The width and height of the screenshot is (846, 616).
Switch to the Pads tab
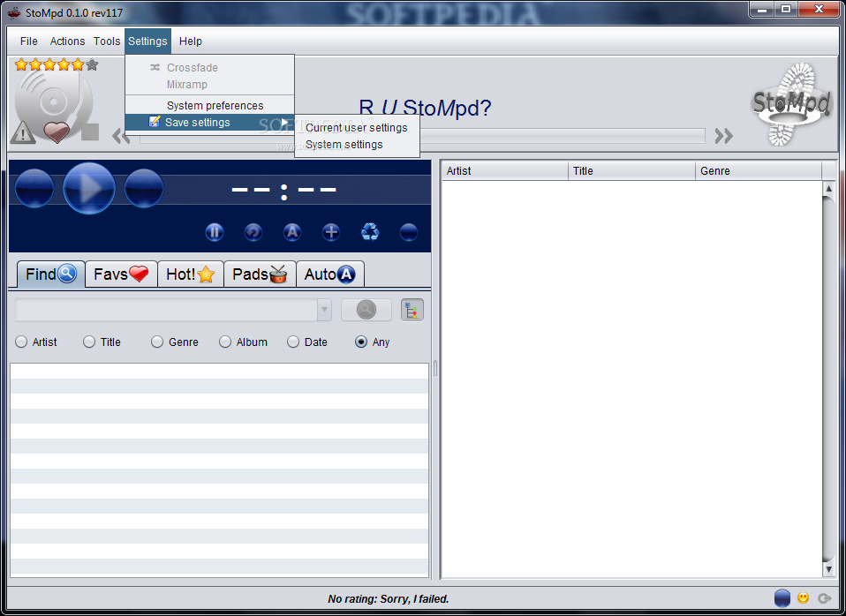[x=260, y=274]
